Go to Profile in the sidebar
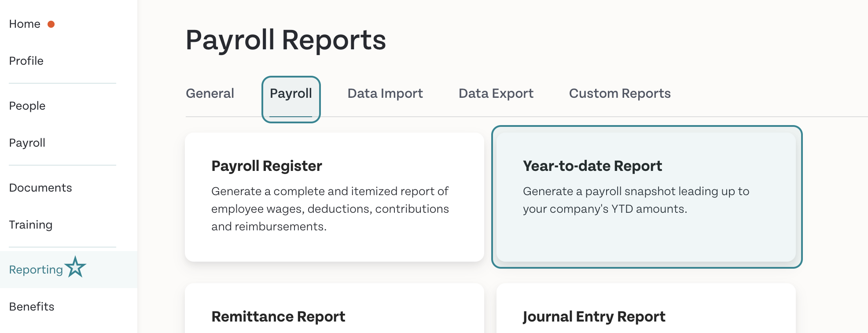868x333 pixels. [26, 61]
